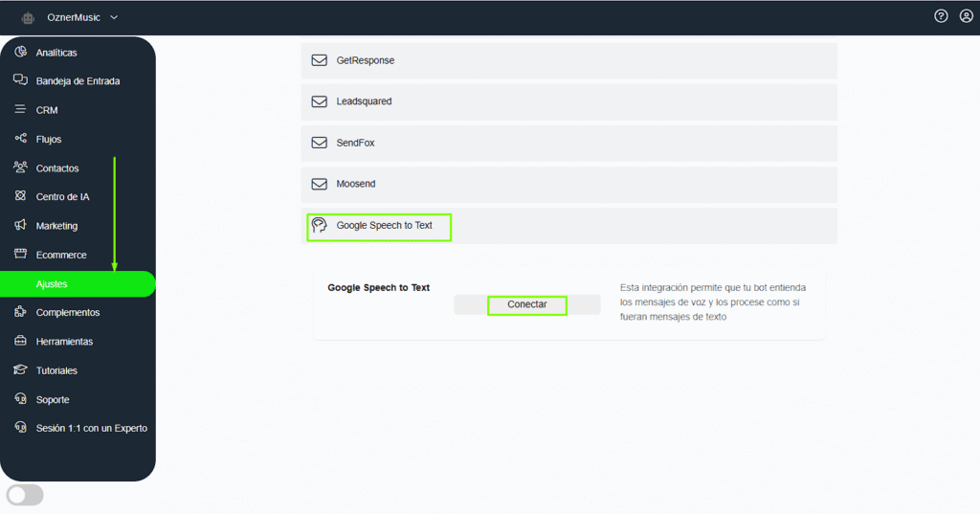Click the integration description text
The image size is (980, 514).
click(713, 302)
